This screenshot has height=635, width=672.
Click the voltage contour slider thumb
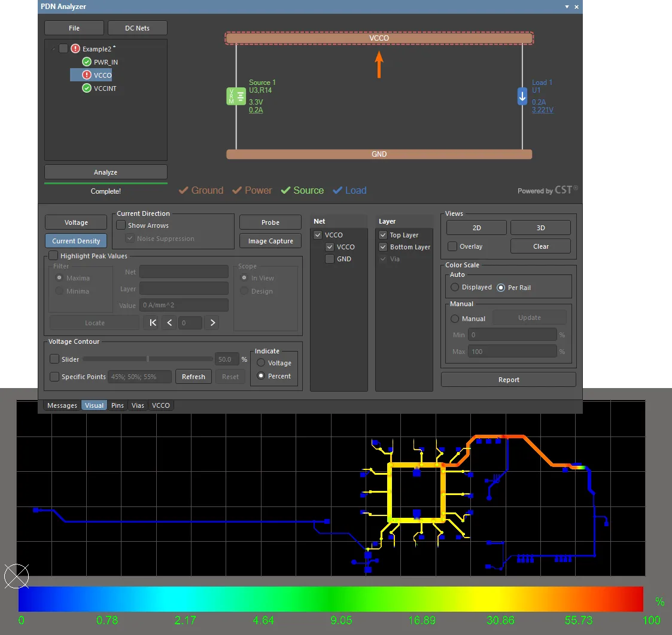tap(147, 359)
